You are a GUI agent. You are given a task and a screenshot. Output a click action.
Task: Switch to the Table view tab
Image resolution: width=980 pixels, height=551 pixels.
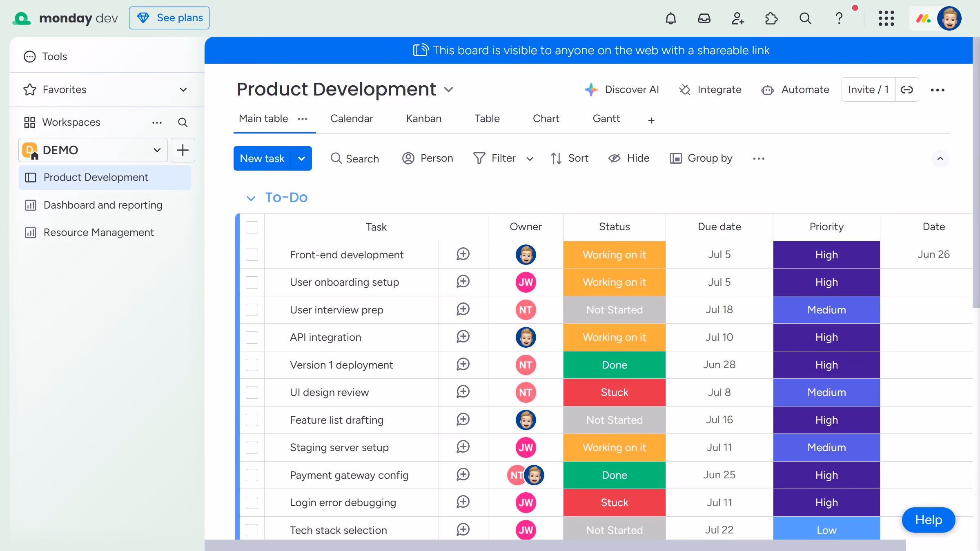(487, 118)
